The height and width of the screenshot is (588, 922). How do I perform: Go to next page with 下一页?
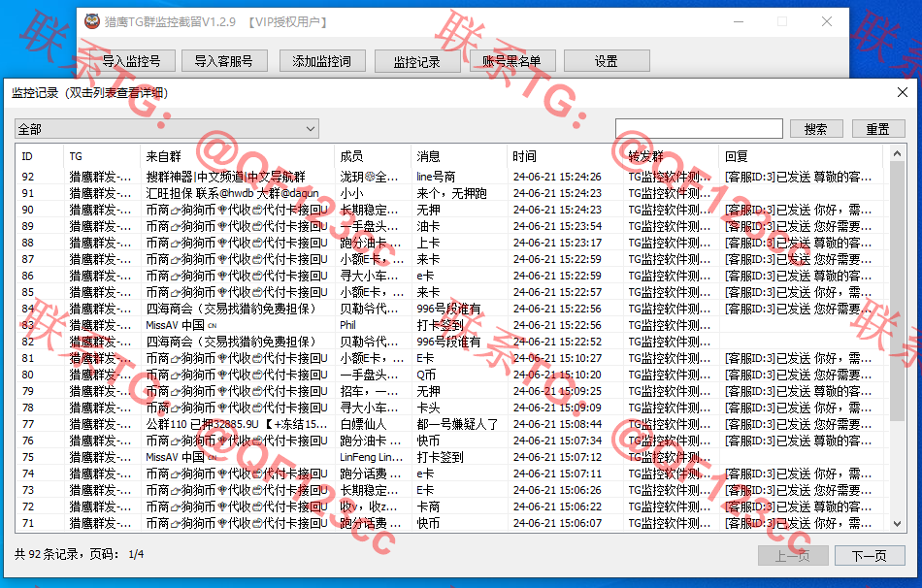point(870,556)
